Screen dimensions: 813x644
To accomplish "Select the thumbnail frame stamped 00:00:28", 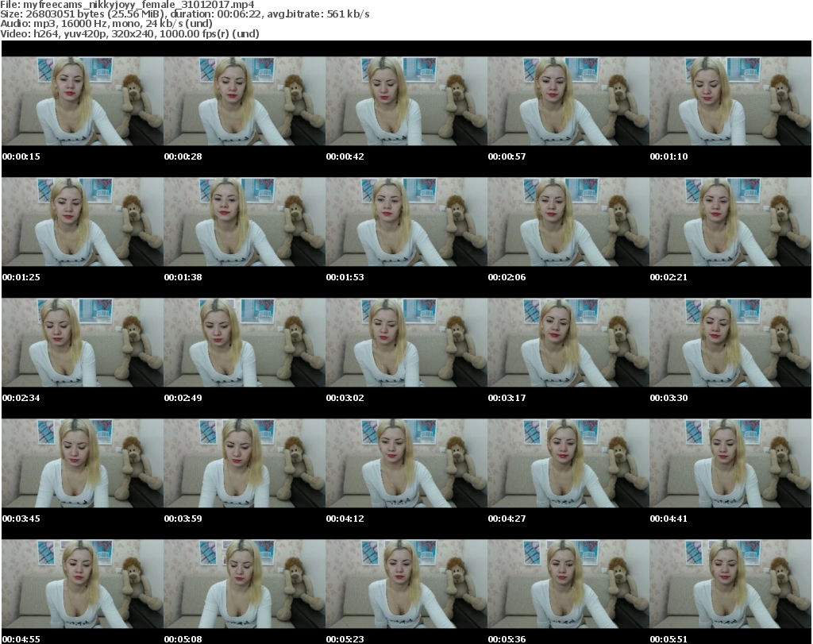I will click(x=245, y=101).
